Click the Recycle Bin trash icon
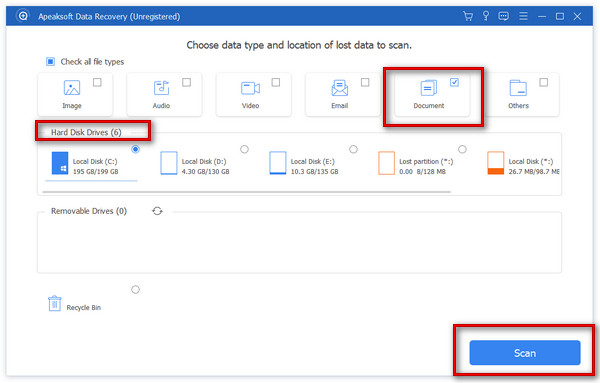This screenshot has height=383, width=600. point(55,303)
